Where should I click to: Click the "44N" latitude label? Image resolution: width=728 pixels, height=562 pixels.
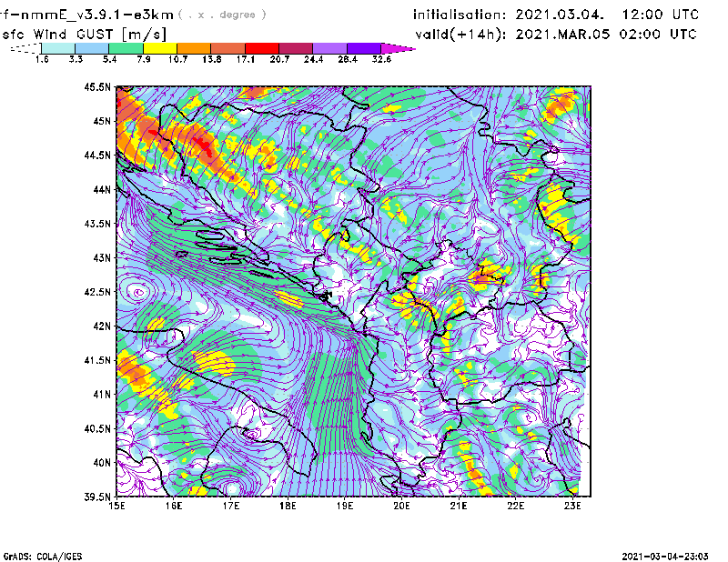coord(102,189)
